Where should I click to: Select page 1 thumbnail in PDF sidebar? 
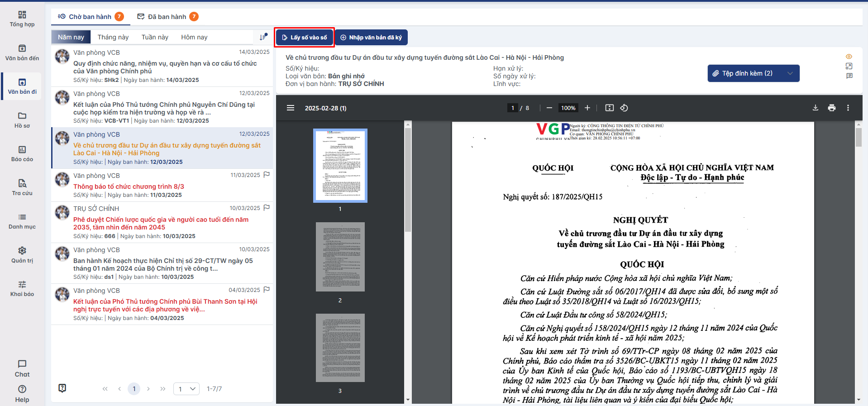click(x=340, y=165)
